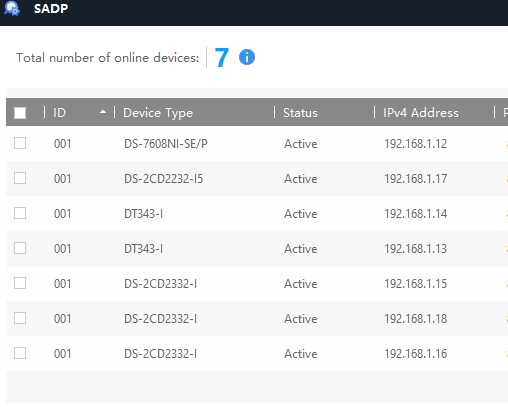Click the SADP application logo icon

point(12,8)
